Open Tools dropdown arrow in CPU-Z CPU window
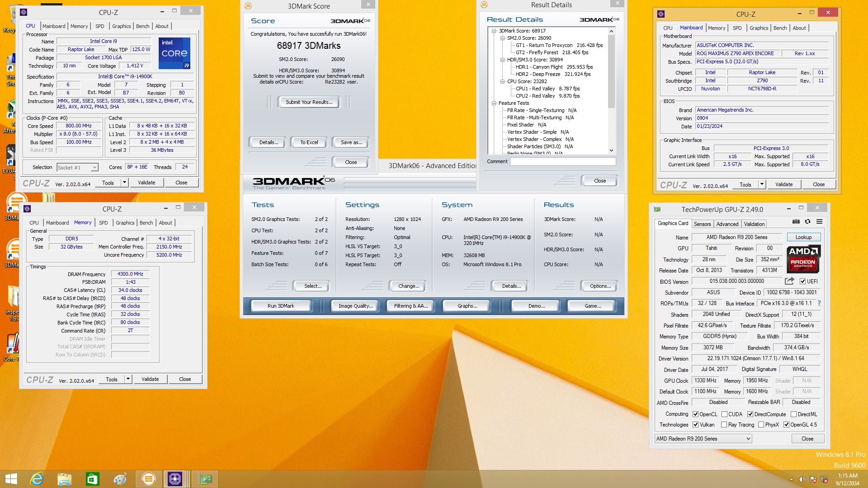 tap(124, 183)
